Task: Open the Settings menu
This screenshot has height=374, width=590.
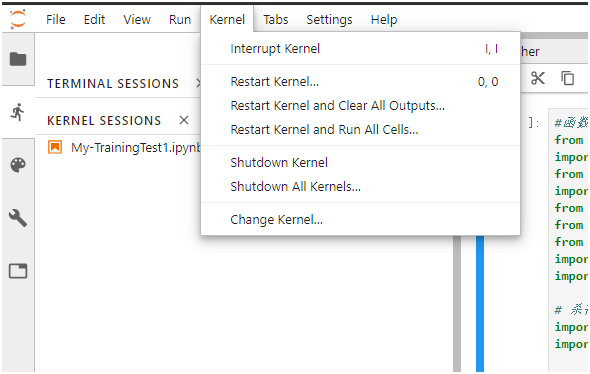Action: (x=329, y=20)
